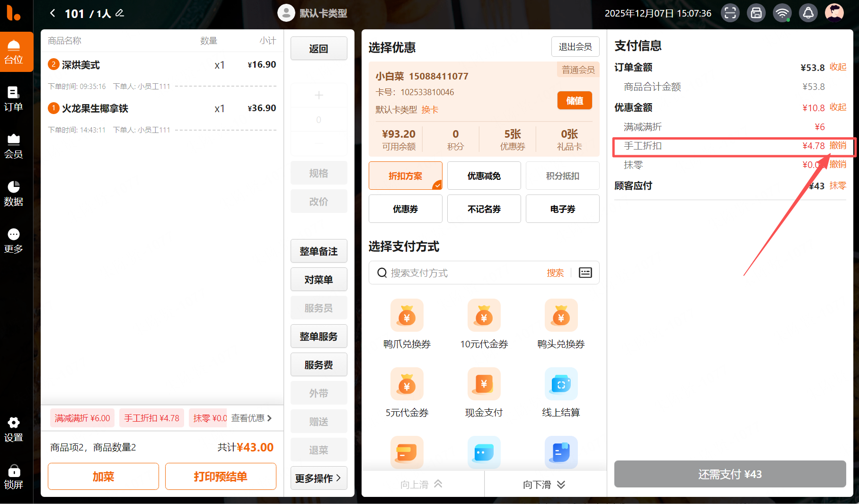
Task: Select the 深烘美式 order item
Action: [x=162, y=65]
